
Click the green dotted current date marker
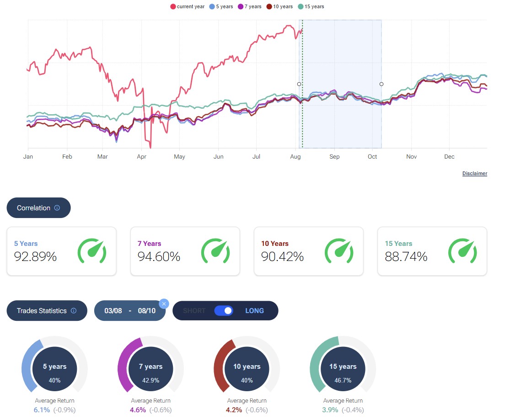(x=302, y=84)
